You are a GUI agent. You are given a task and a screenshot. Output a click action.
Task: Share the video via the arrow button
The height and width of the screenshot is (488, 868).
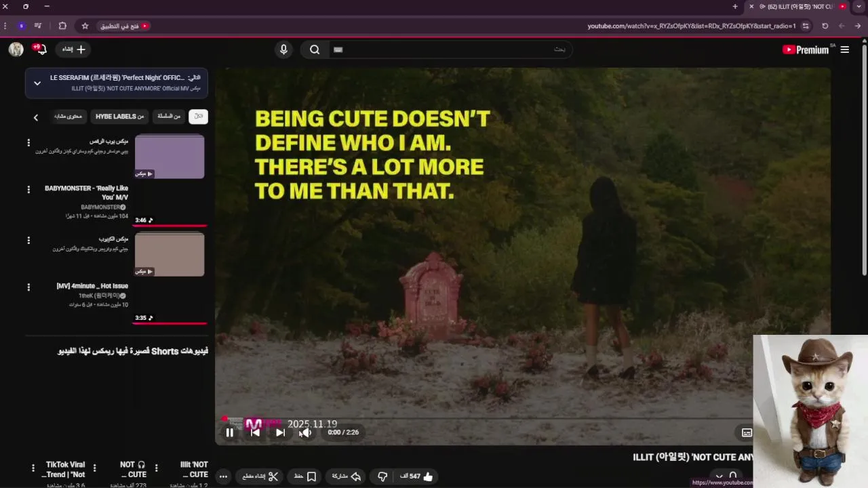coord(346,476)
